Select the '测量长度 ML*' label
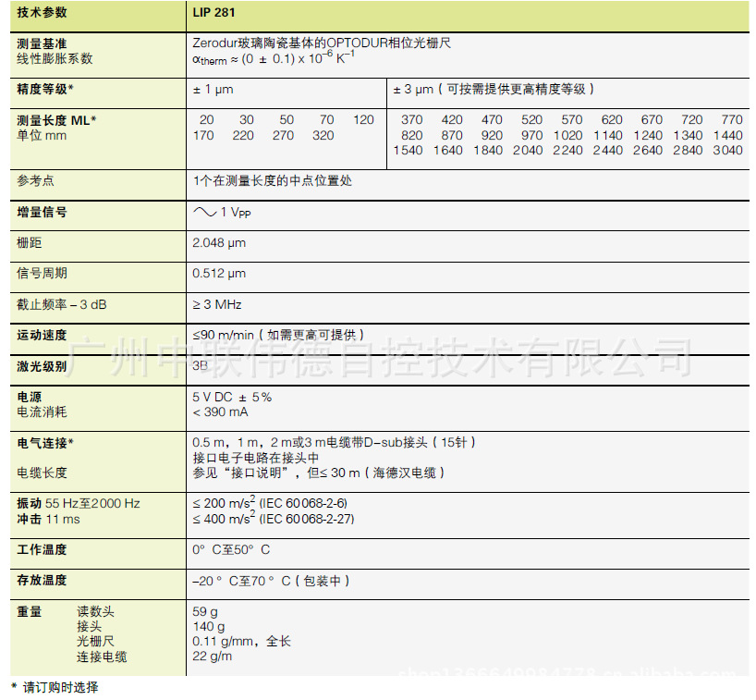Viewport: 756px width, 700px height. (56, 120)
